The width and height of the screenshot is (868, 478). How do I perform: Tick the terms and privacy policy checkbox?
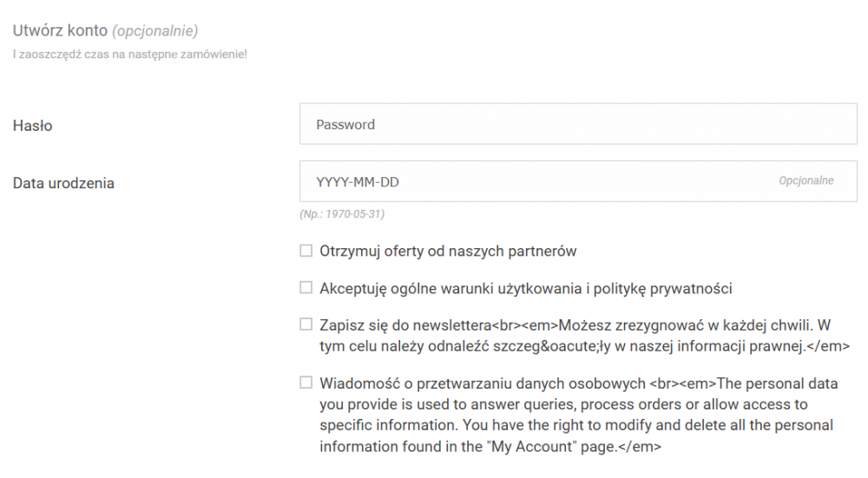tap(306, 287)
